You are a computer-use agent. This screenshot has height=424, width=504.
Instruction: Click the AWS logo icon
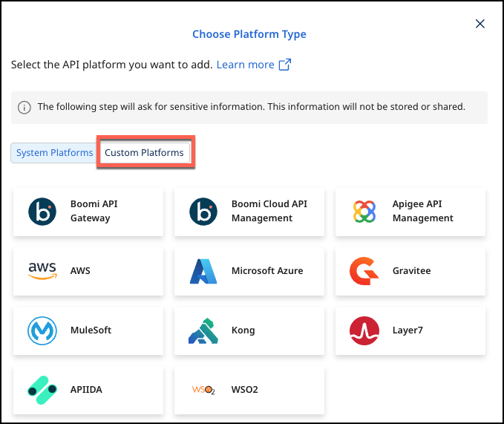pos(42,271)
